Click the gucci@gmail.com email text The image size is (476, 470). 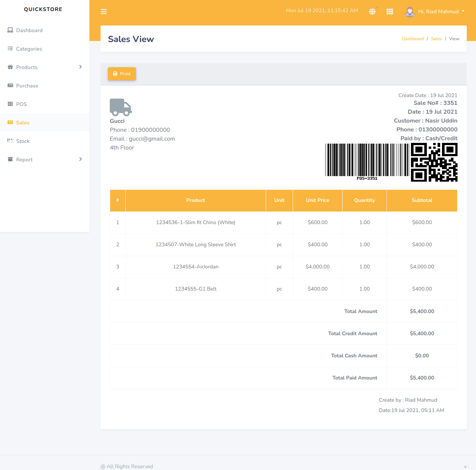tap(152, 139)
